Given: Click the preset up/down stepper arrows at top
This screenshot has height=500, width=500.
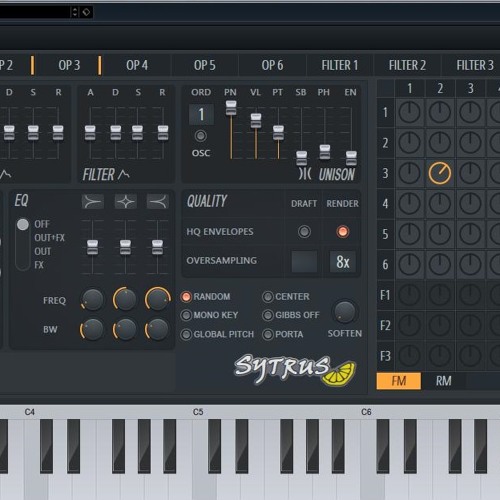Looking at the screenshot, I should click(x=75, y=12).
